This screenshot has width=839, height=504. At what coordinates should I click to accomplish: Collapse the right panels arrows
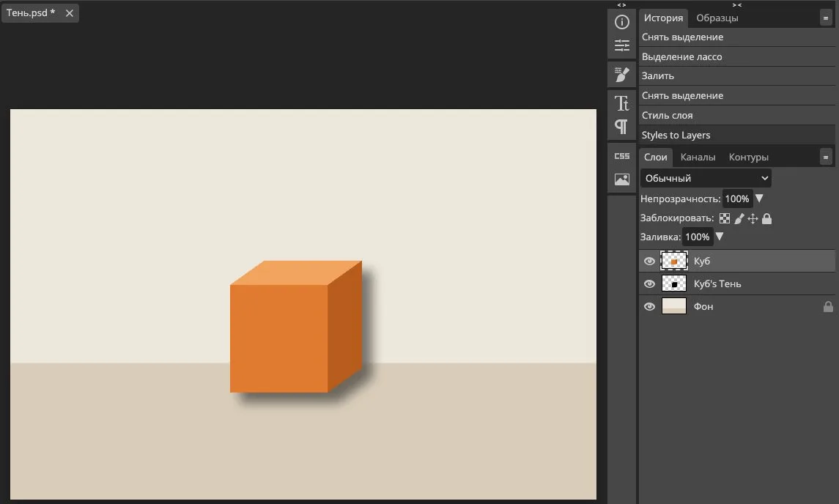click(x=737, y=5)
